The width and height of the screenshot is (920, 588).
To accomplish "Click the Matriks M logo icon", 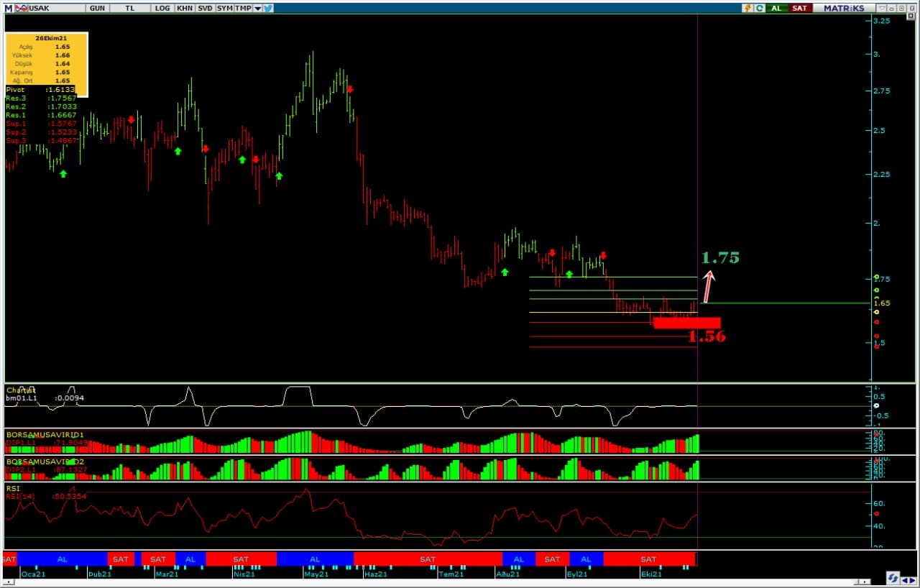I will point(8,8).
